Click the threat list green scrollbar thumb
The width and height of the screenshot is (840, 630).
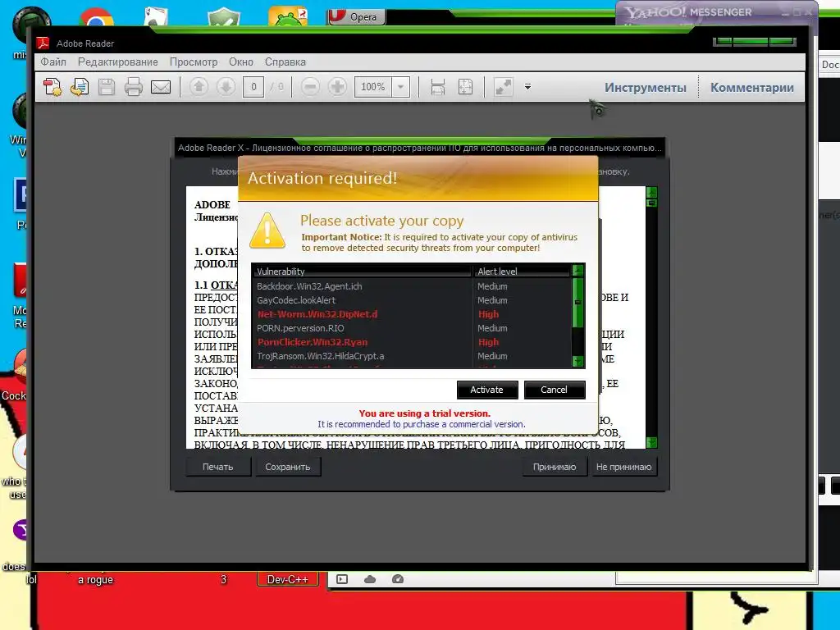(x=577, y=302)
